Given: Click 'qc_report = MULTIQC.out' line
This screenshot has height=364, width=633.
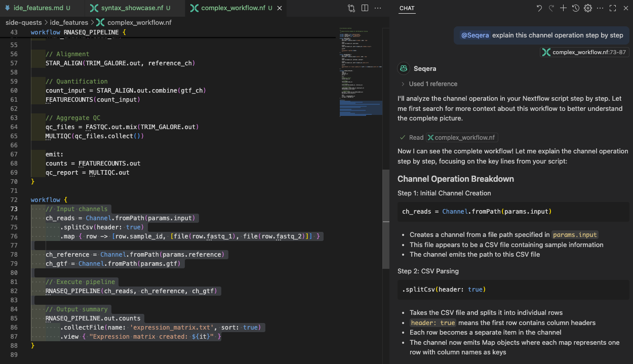Looking at the screenshot, I should pos(88,173).
